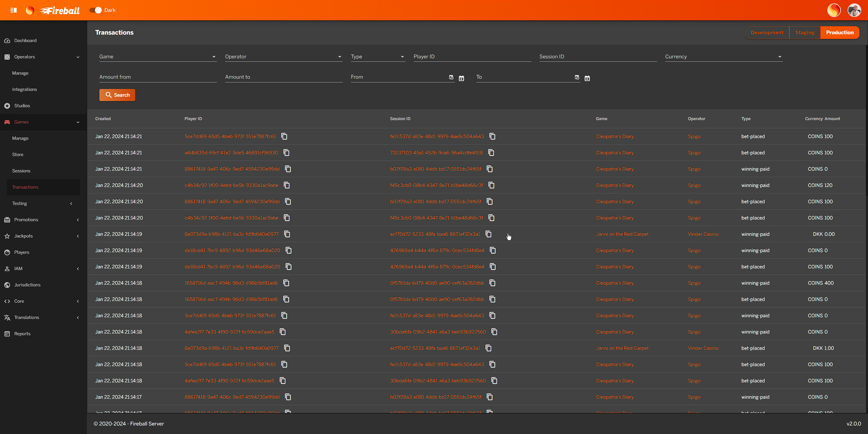Open Sessions under Games in sidebar
Image resolution: width=868 pixels, height=434 pixels.
pyautogui.click(x=21, y=171)
